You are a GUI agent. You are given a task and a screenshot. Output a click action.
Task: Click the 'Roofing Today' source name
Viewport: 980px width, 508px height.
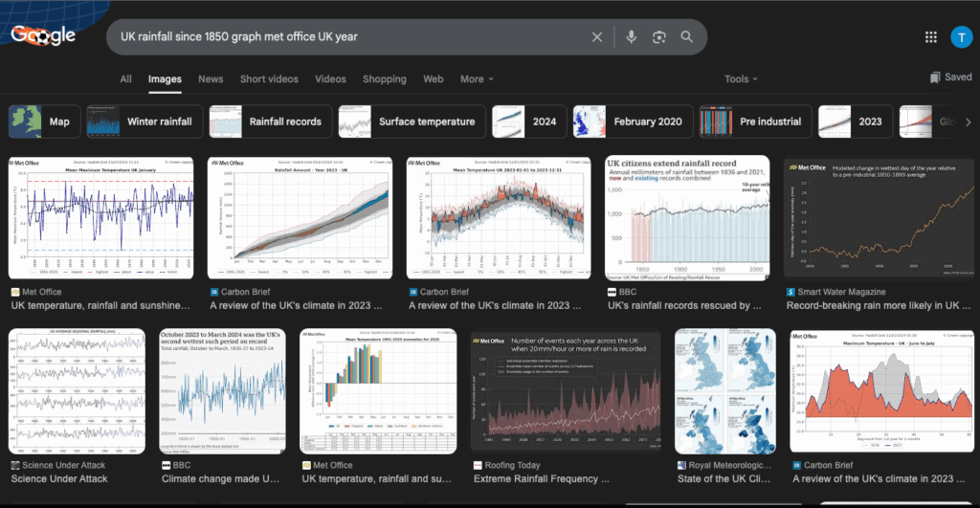click(513, 466)
